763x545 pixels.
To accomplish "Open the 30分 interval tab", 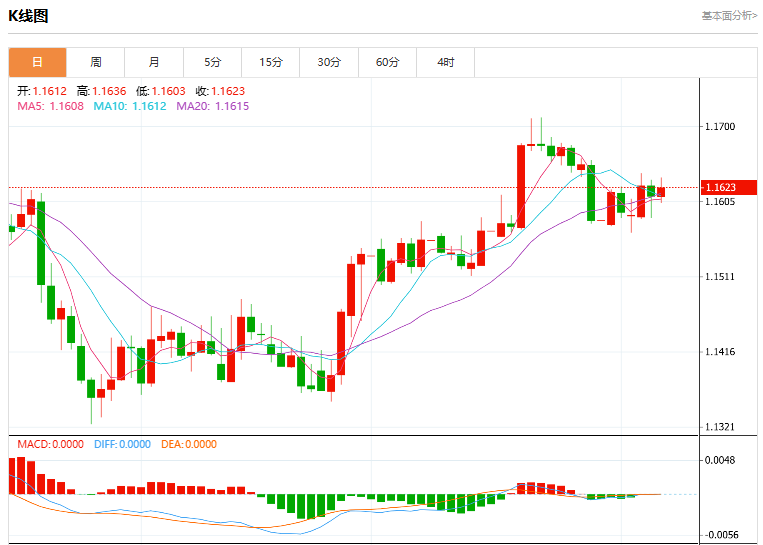I will 329,62.
